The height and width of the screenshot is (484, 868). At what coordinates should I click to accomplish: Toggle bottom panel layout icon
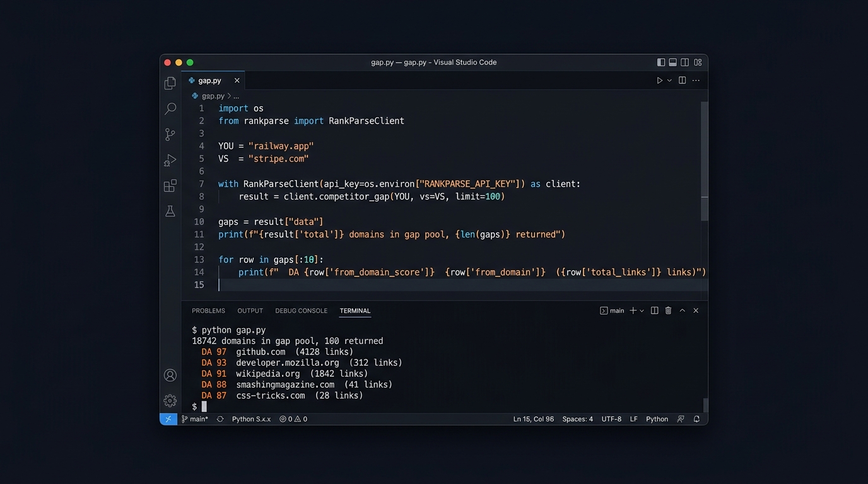(673, 62)
